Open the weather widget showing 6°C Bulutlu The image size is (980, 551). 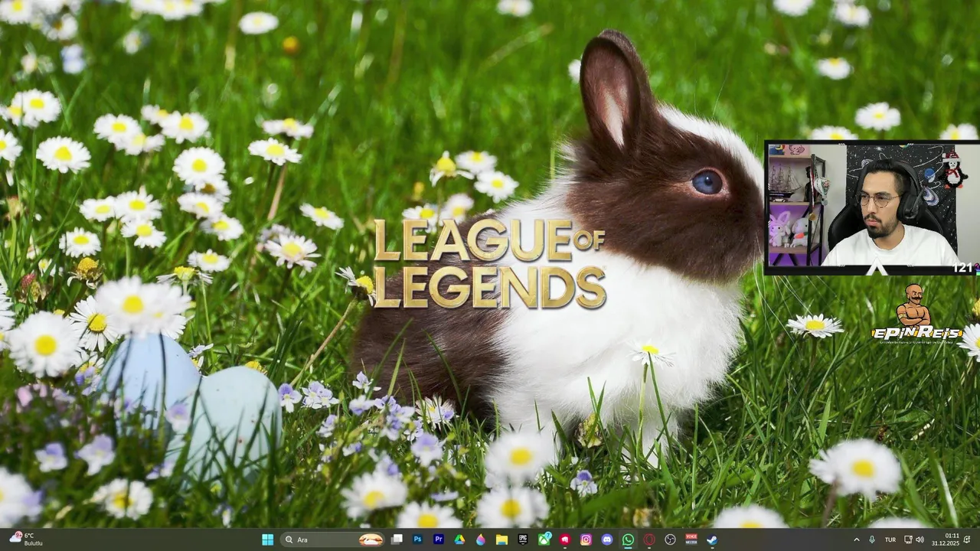[x=25, y=540]
